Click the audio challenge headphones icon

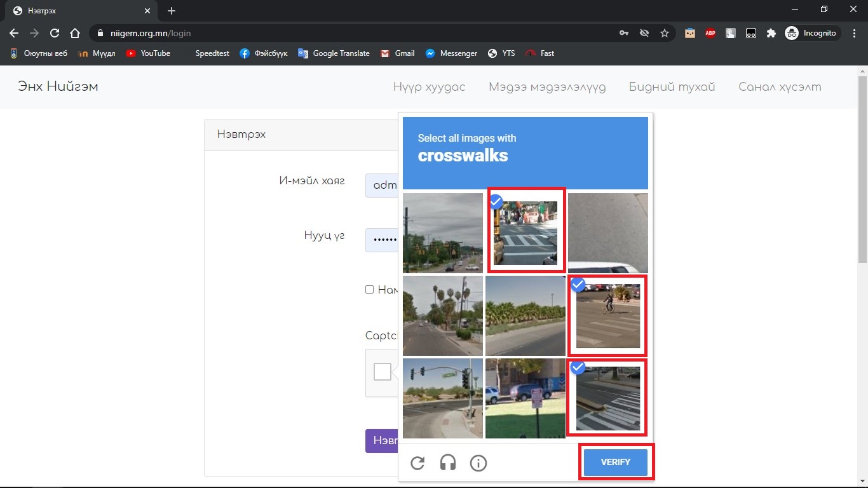(448, 463)
